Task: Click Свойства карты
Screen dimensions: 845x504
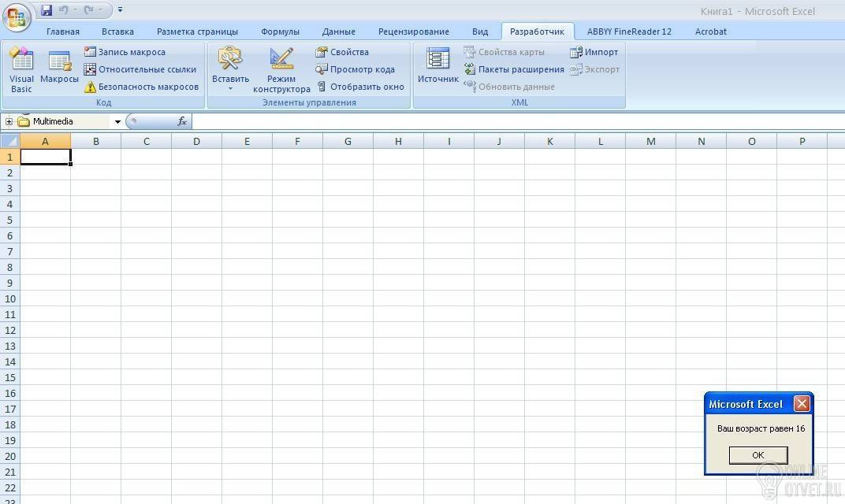Action: [x=504, y=52]
